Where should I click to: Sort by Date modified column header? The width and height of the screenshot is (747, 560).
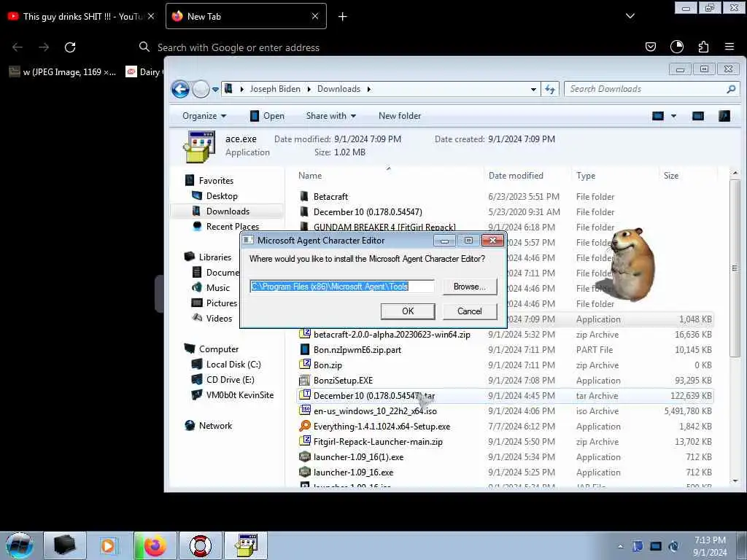click(x=516, y=176)
